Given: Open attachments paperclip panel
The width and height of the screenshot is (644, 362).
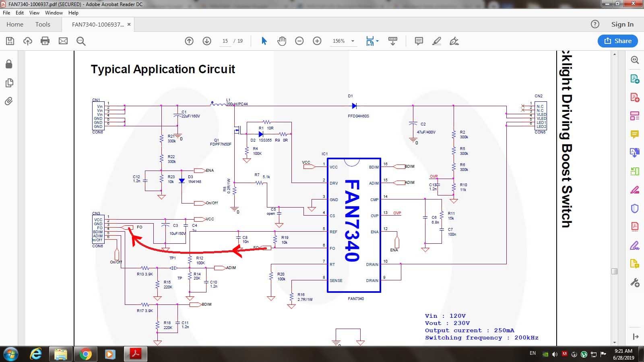Looking at the screenshot, I should point(9,101).
